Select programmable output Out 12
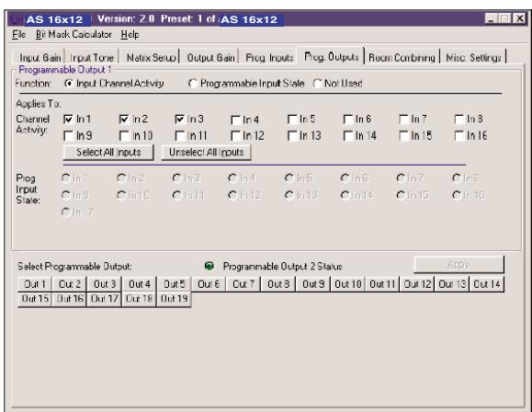Image resolution: width=532 pixels, height=412 pixels. coord(417,284)
